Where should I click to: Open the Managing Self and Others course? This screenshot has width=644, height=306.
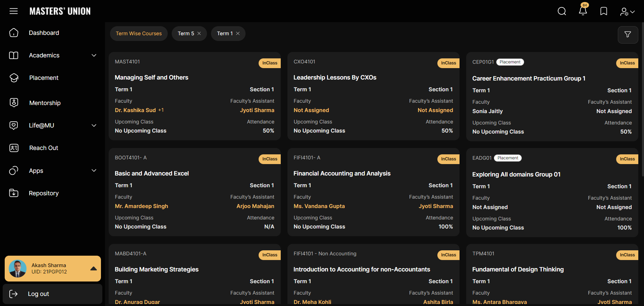point(151,78)
